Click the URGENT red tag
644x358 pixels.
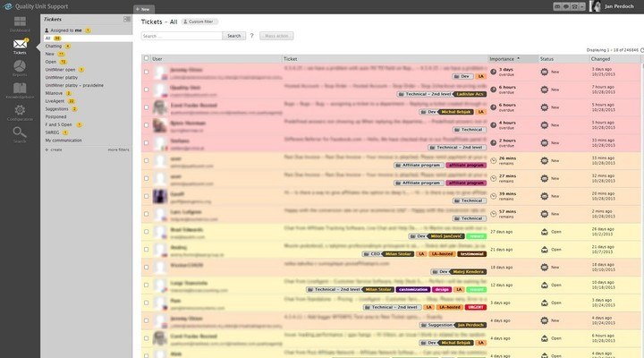pos(476,307)
